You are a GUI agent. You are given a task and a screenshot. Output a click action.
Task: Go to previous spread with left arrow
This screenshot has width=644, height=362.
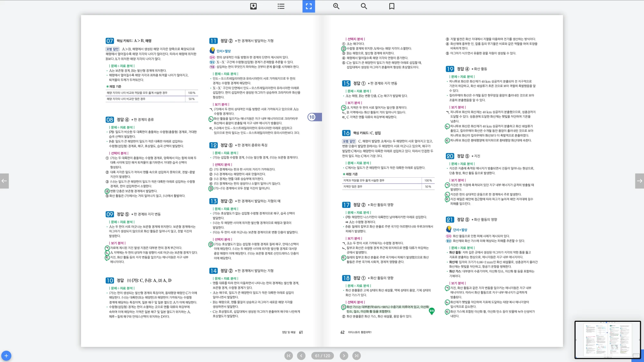(x=4, y=181)
